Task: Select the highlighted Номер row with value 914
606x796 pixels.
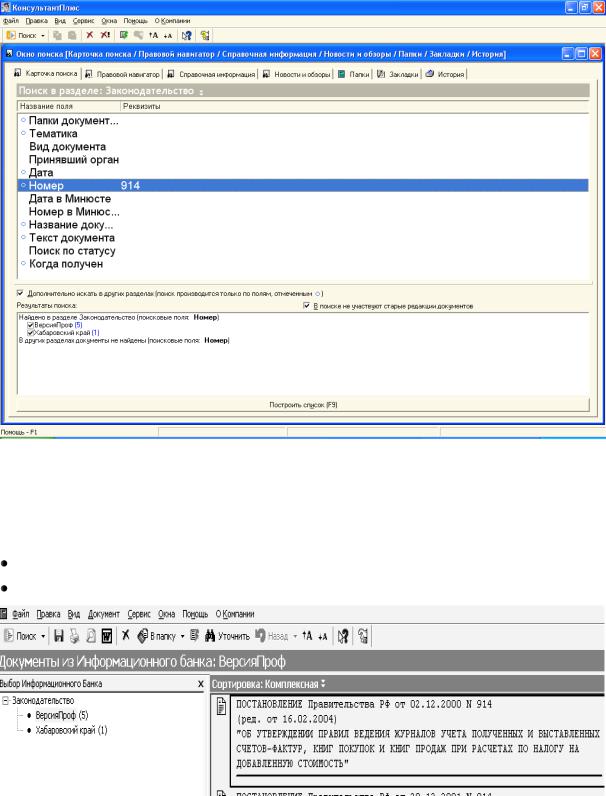Action: click(x=303, y=185)
